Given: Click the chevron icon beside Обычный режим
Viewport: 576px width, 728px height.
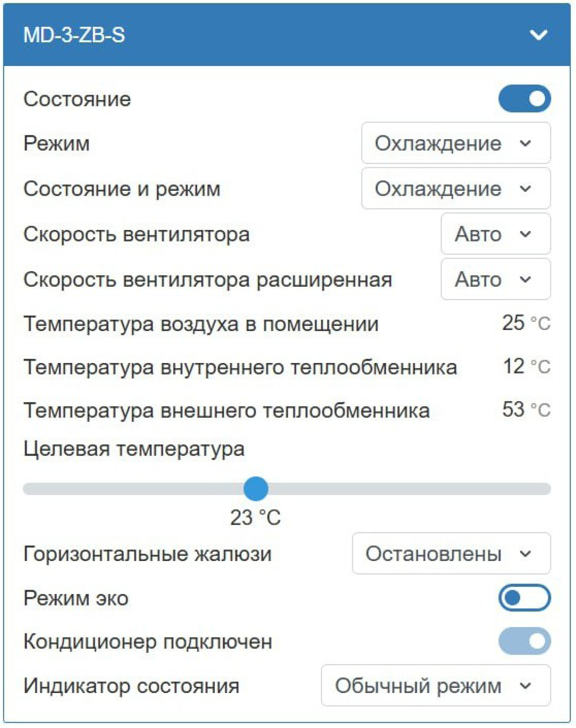Looking at the screenshot, I should pyautogui.click(x=525, y=685).
